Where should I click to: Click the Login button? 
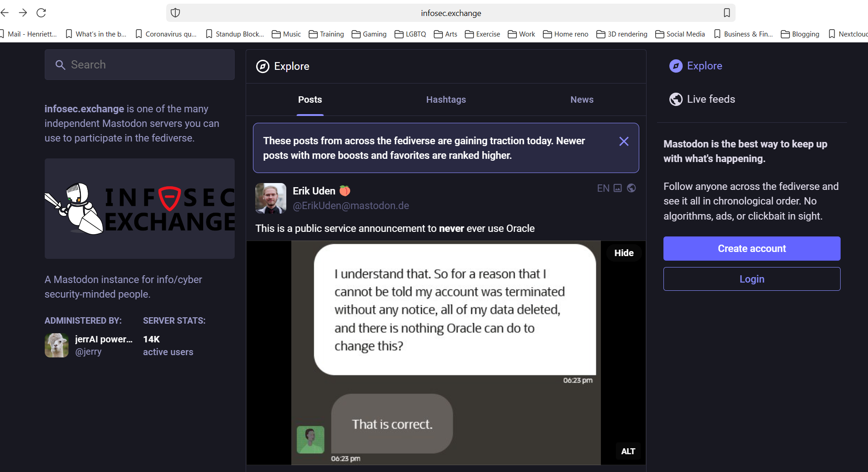coord(752,279)
